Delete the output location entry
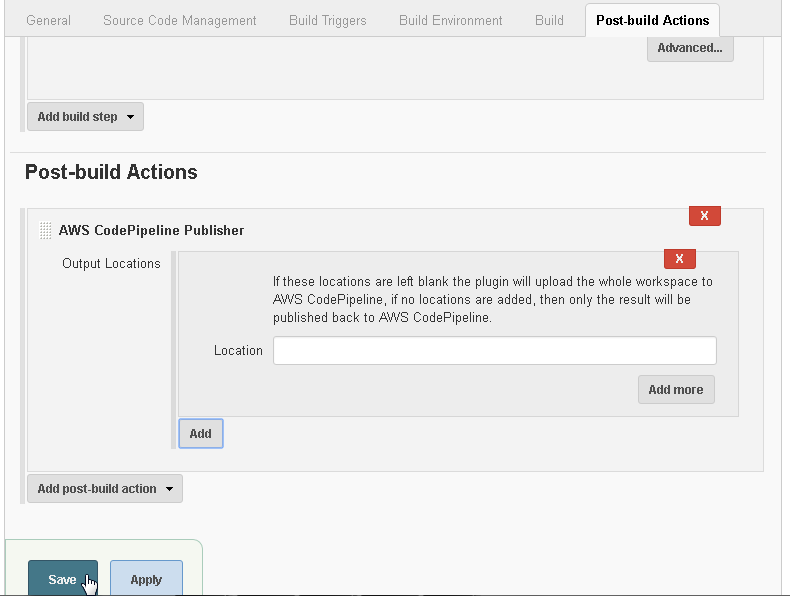 679,258
